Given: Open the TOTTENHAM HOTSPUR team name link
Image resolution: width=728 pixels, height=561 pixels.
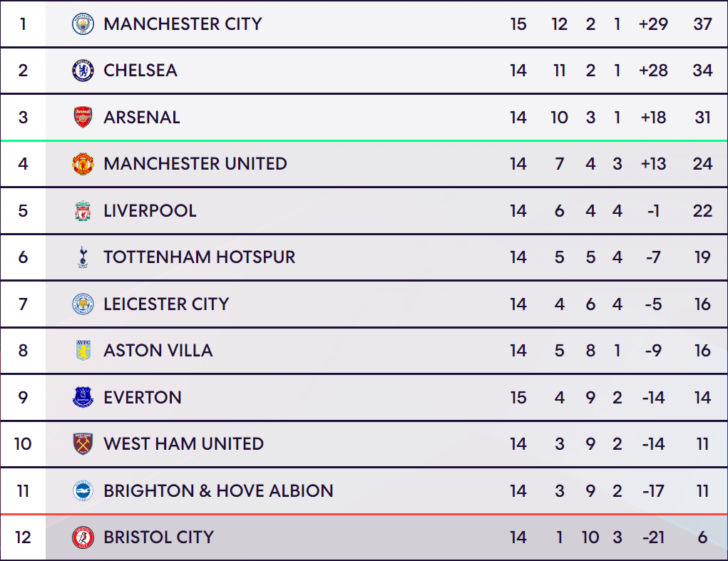Looking at the screenshot, I should 200,257.
